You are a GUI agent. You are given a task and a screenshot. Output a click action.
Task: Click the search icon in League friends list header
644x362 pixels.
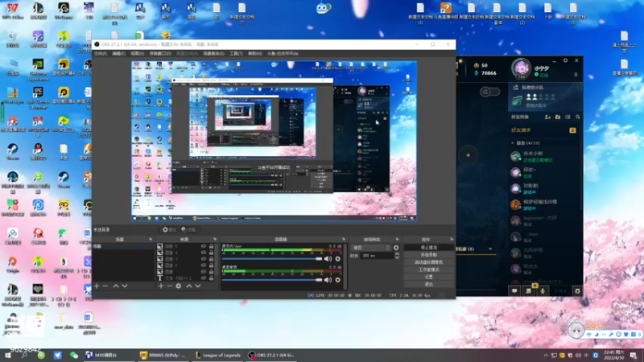coord(578,117)
